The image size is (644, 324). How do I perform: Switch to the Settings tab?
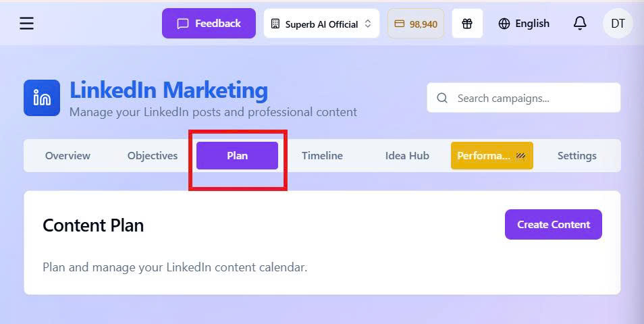[576, 155]
